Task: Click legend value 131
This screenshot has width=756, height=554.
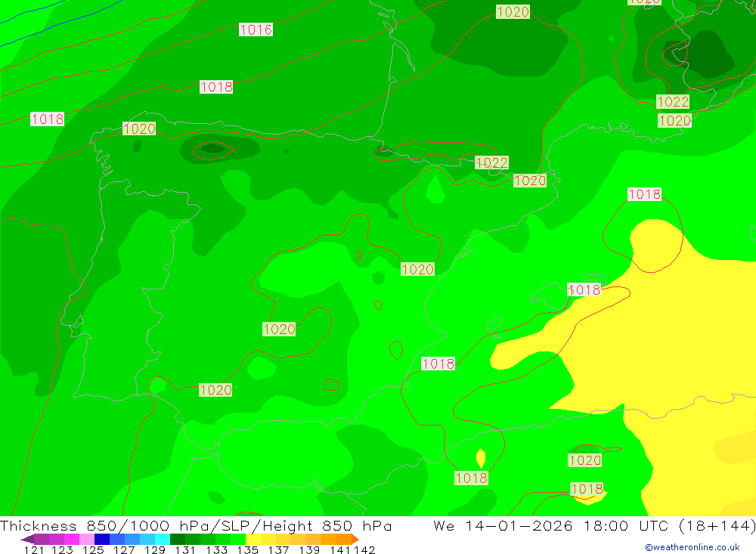Action: (185, 549)
